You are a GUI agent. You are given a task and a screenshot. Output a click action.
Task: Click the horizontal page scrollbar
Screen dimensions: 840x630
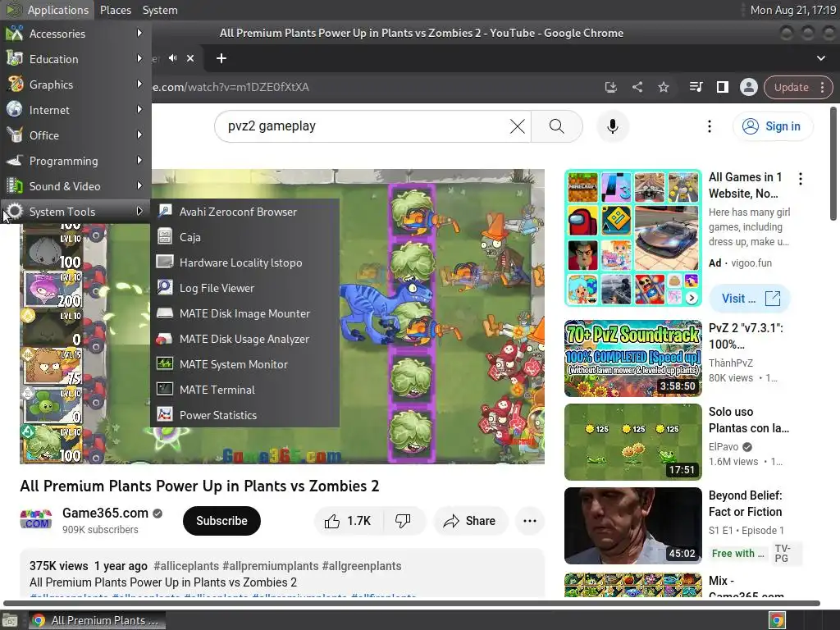[412, 603]
